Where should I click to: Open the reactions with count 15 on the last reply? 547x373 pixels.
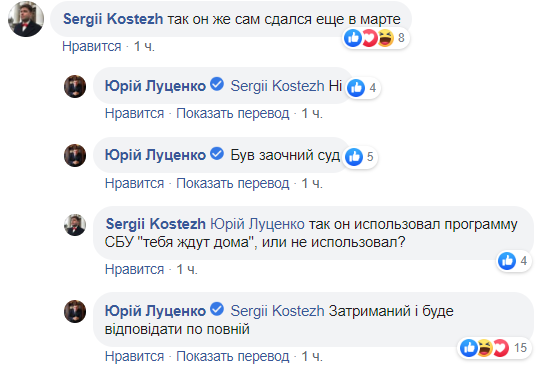[x=493, y=348]
